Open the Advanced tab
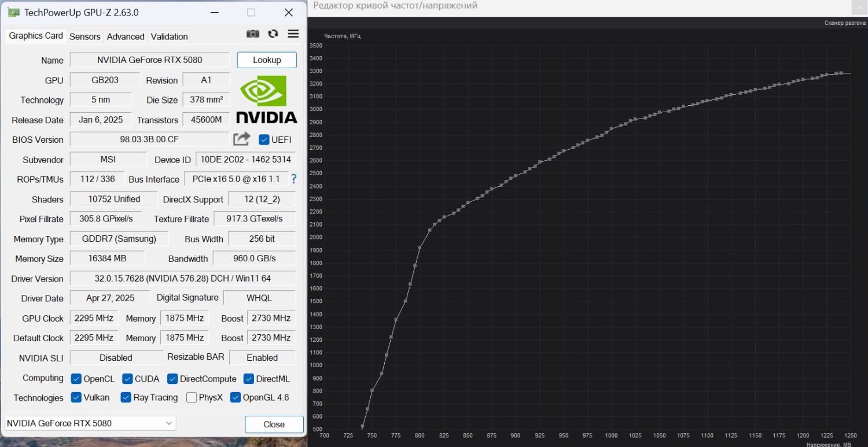The height and width of the screenshot is (447, 868). click(x=126, y=36)
